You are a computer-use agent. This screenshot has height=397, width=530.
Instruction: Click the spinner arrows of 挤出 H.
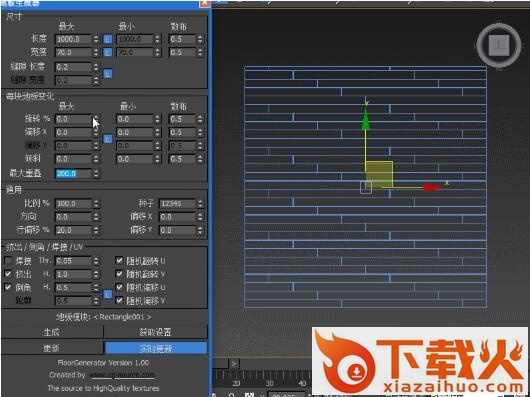(x=96, y=274)
